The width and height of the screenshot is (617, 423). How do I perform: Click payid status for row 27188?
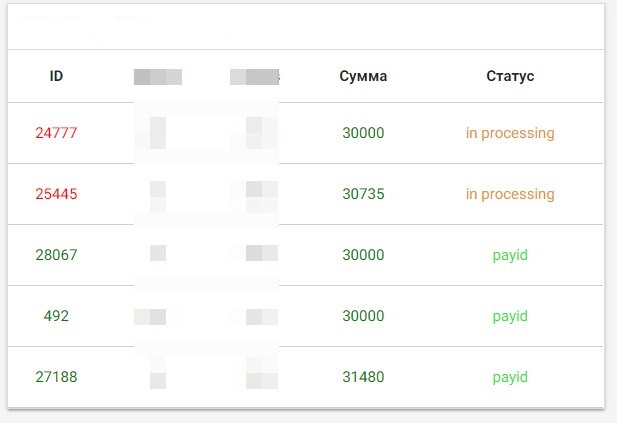[x=510, y=377]
